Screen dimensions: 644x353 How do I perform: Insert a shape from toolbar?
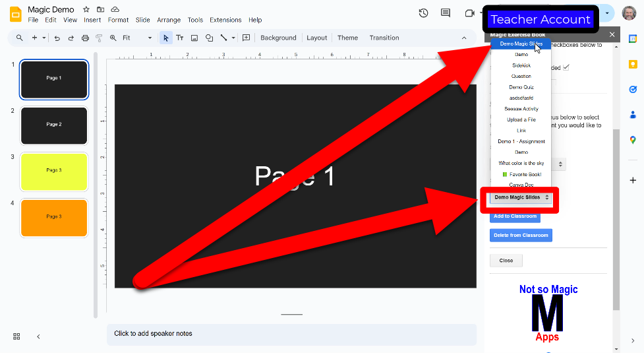tap(209, 38)
